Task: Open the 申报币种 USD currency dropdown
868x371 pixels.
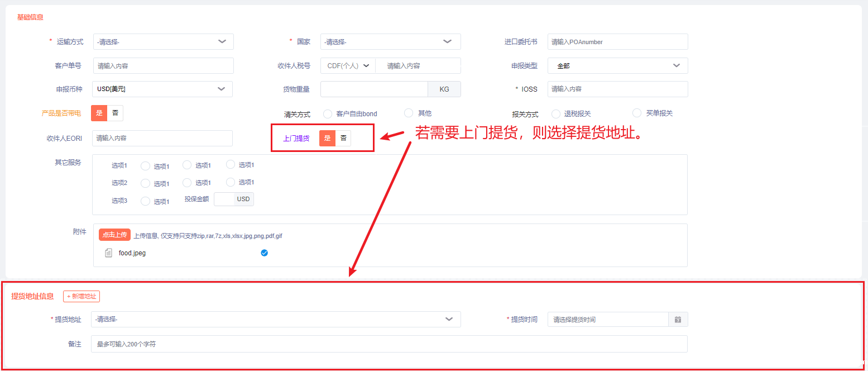Action: coord(162,89)
